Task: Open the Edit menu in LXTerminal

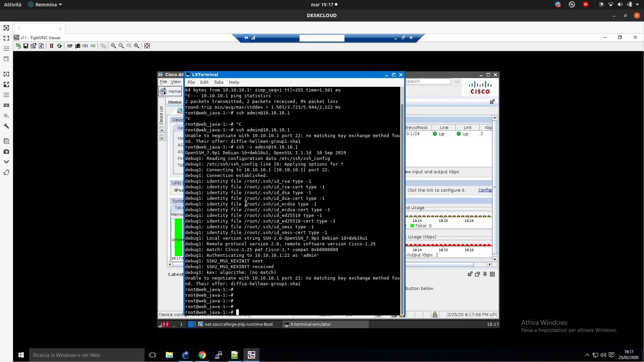Action: [204, 82]
